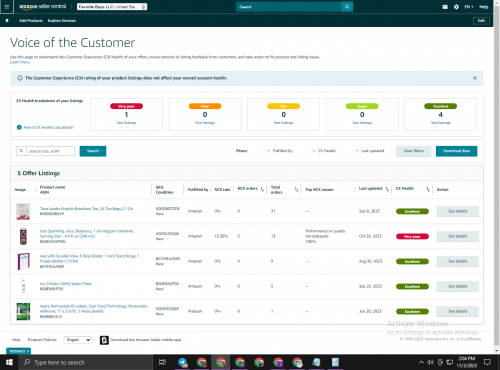Viewport: 500px width, 370px height.
Task: Open the settings gear icon
Action: (456, 7)
